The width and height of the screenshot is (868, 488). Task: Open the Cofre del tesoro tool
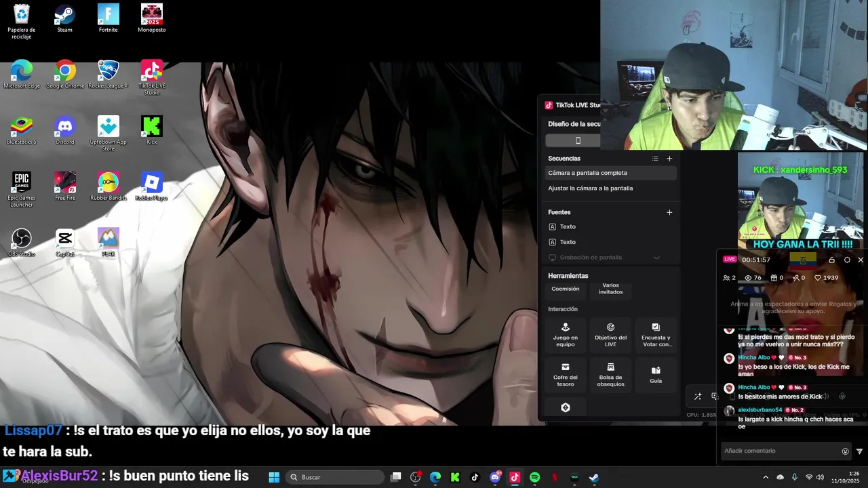coord(566,374)
